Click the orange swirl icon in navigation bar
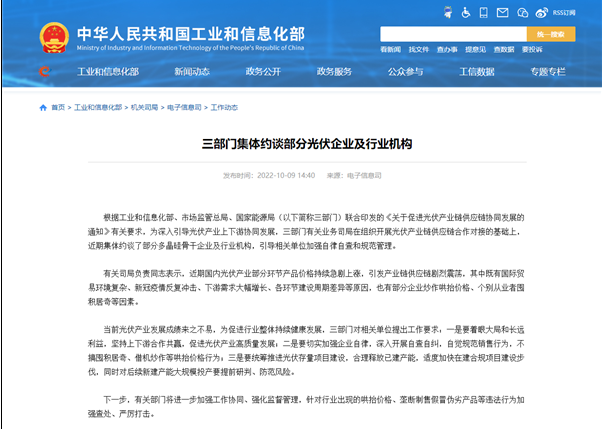The width and height of the screenshot is (602, 429). pyautogui.click(x=45, y=71)
